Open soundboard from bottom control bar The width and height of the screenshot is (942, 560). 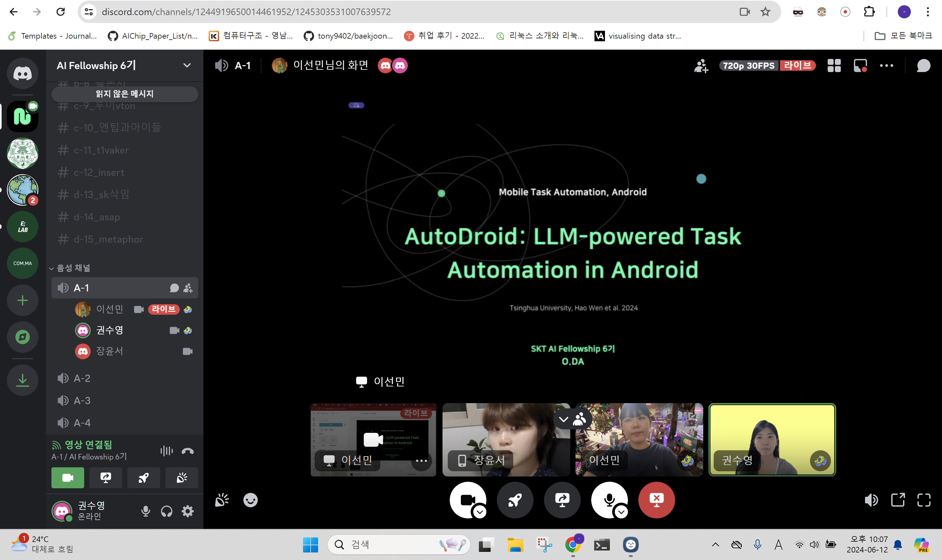tap(221, 500)
